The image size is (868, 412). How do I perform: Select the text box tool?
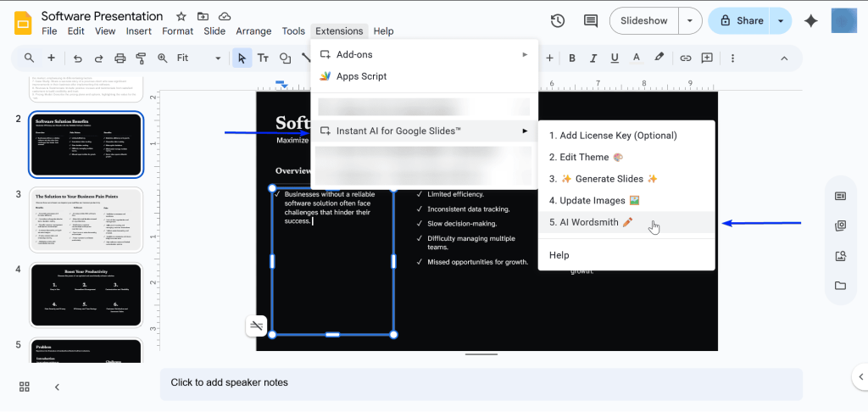[x=264, y=58]
